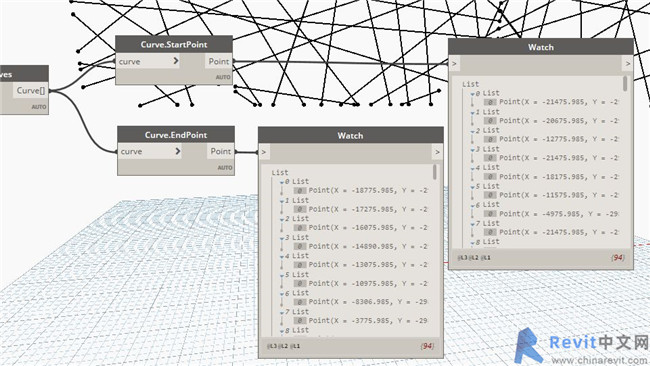The image size is (650, 366).
Task: Open the curve port chevron on Curve.EndPoint
Action: 178,151
